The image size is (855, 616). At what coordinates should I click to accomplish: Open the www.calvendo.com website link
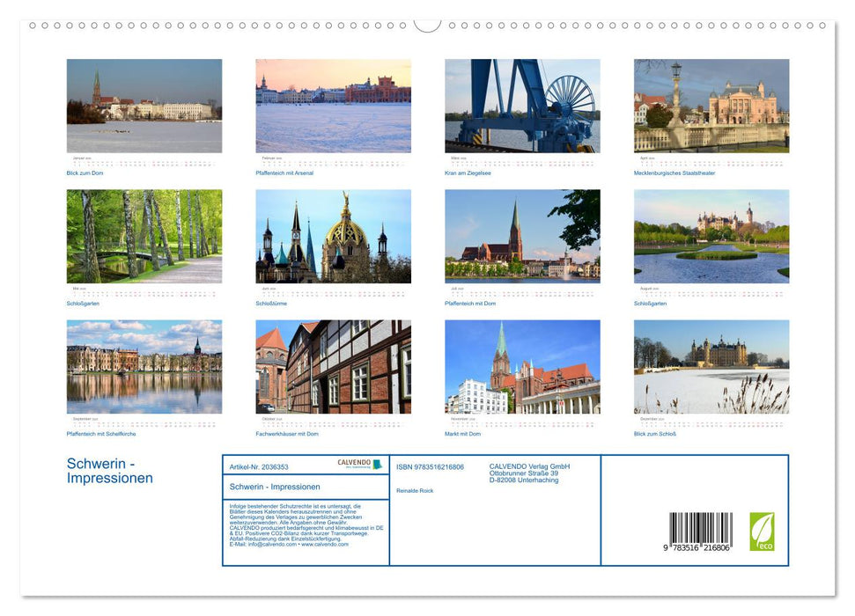pos(324,546)
